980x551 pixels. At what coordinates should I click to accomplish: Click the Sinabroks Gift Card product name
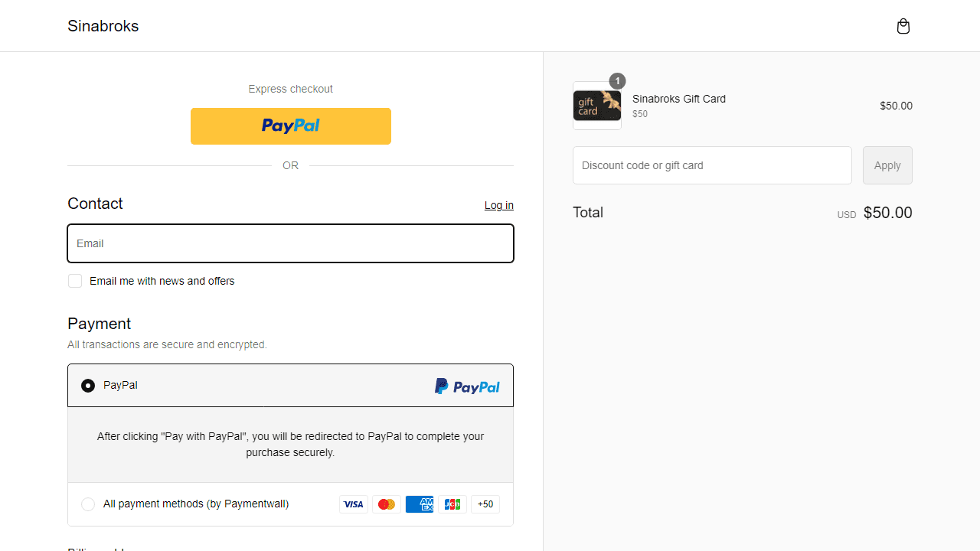(x=679, y=99)
